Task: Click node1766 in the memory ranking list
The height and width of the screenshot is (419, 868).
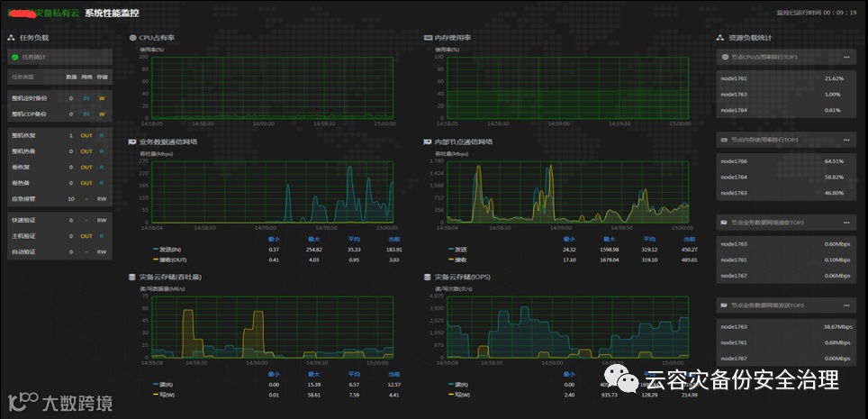Action: tap(734, 161)
